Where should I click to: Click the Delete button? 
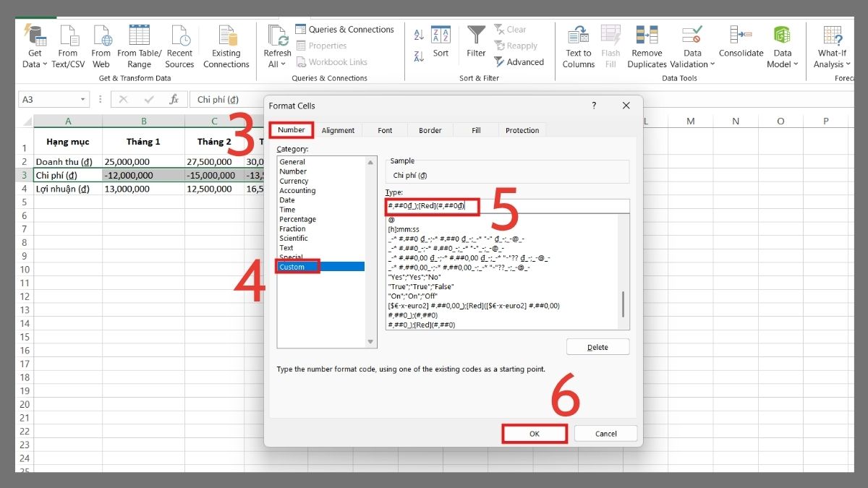(x=597, y=347)
